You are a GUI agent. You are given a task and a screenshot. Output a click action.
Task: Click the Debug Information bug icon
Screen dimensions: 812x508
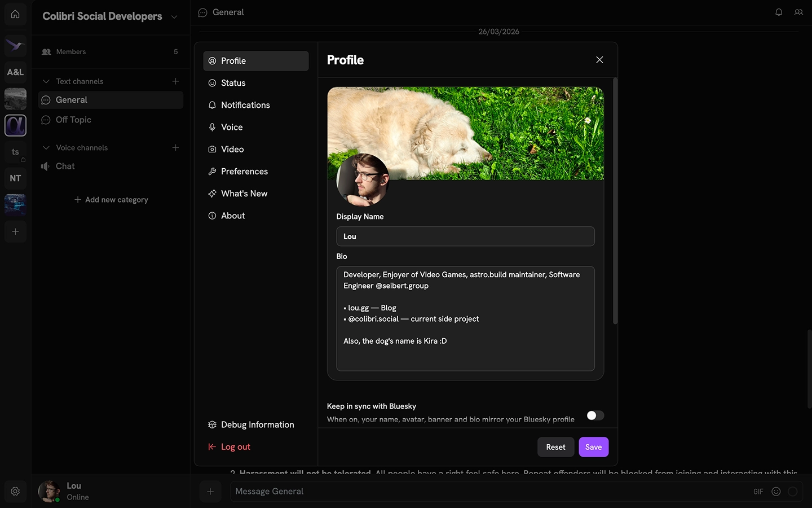click(212, 424)
